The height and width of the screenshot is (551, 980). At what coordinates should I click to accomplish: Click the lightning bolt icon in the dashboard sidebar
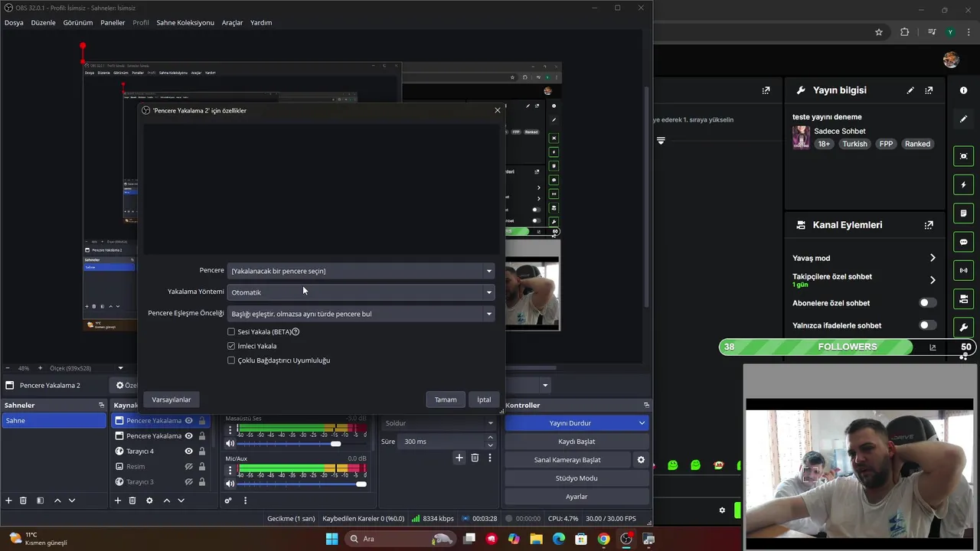[x=964, y=184]
